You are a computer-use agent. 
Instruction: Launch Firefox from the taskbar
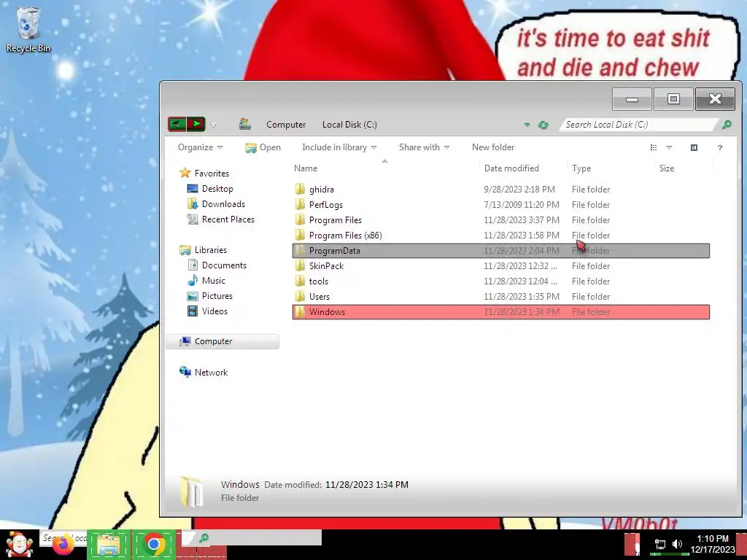point(63,544)
